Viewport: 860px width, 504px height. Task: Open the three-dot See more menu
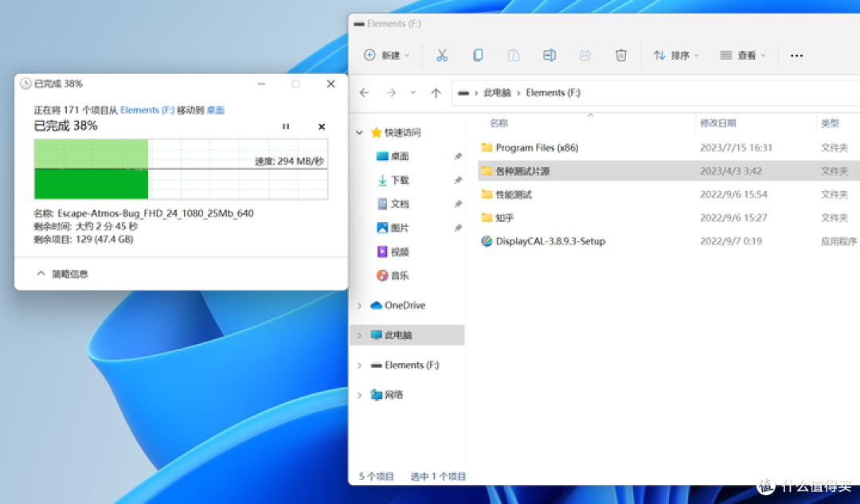(796, 56)
